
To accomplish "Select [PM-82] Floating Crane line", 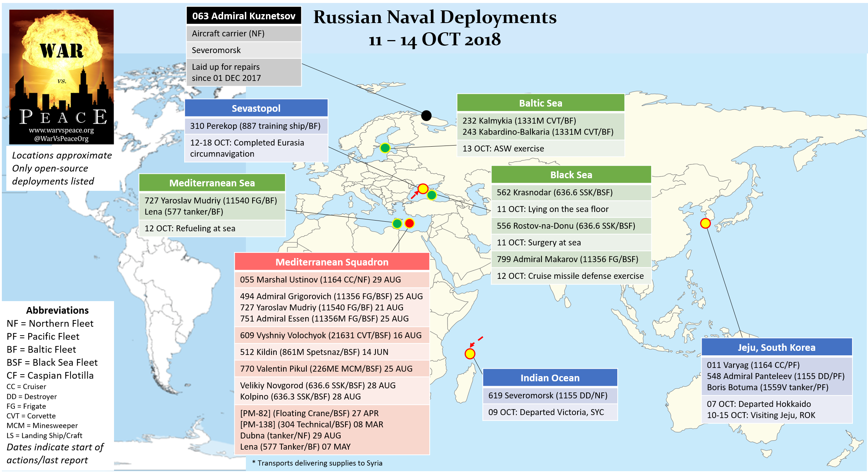I will click(309, 413).
